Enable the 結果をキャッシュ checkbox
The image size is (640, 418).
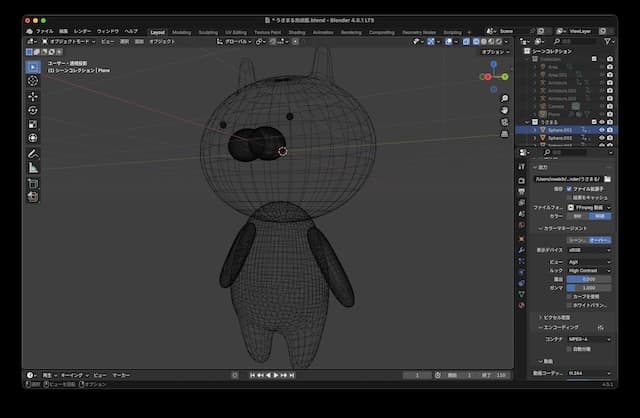pyautogui.click(x=569, y=198)
